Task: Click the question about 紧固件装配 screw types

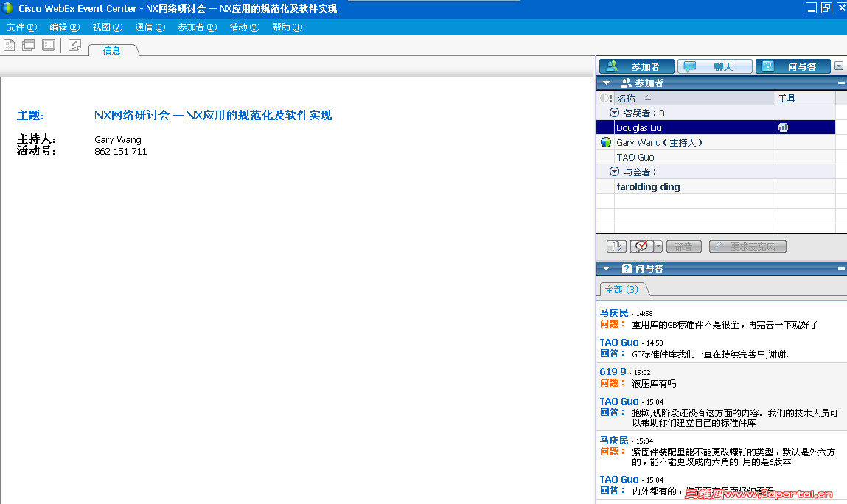Action: [x=733, y=457]
